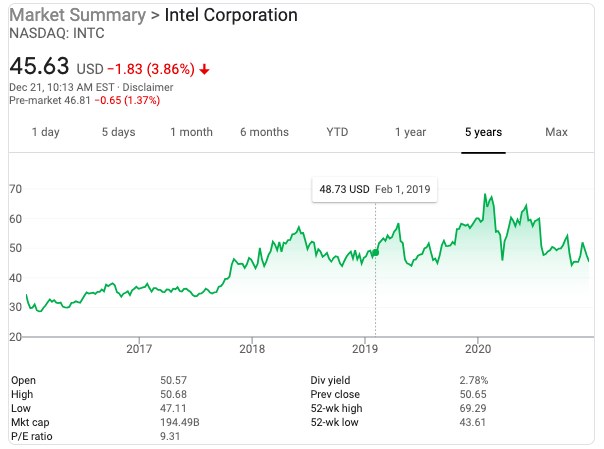Click the 2017 label on chart axis
The image size is (604, 449).
[139, 348]
